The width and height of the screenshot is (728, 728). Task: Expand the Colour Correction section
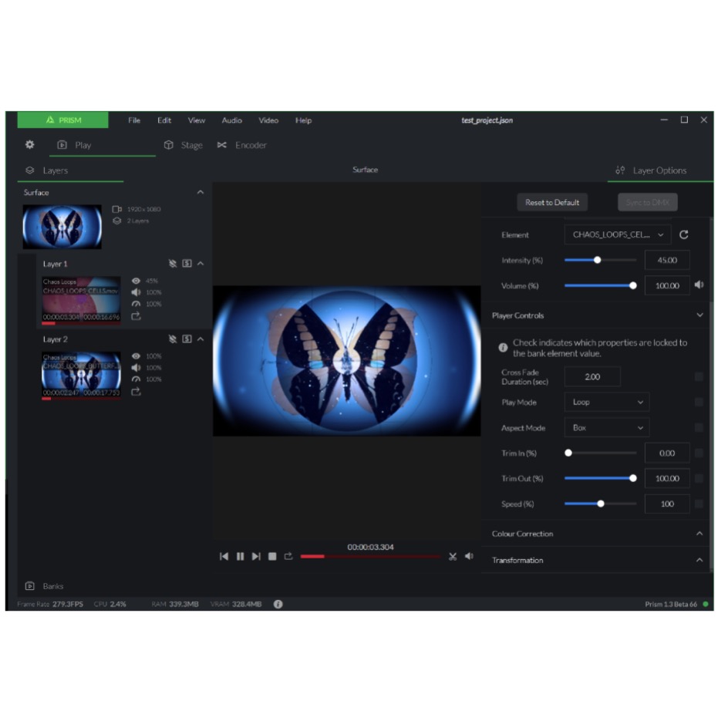click(699, 534)
